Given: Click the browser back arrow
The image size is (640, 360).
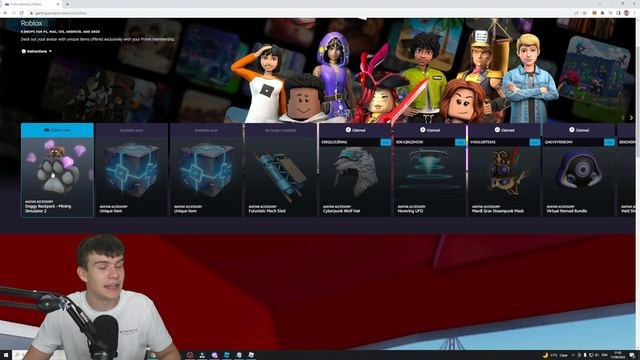Looking at the screenshot, I should [5, 13].
